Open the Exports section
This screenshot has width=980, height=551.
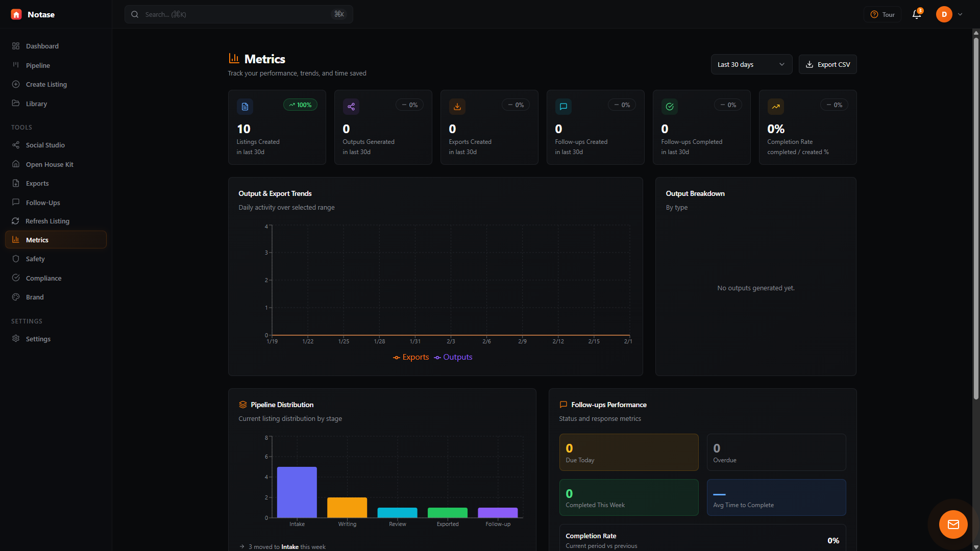37,183
